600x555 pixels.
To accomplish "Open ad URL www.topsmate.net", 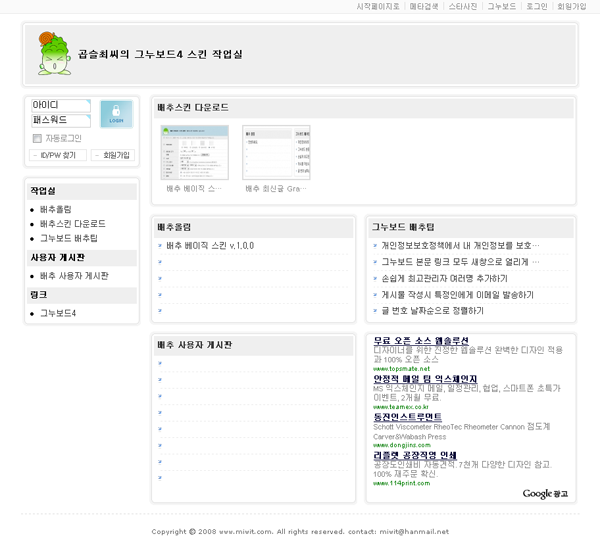I will (401, 369).
